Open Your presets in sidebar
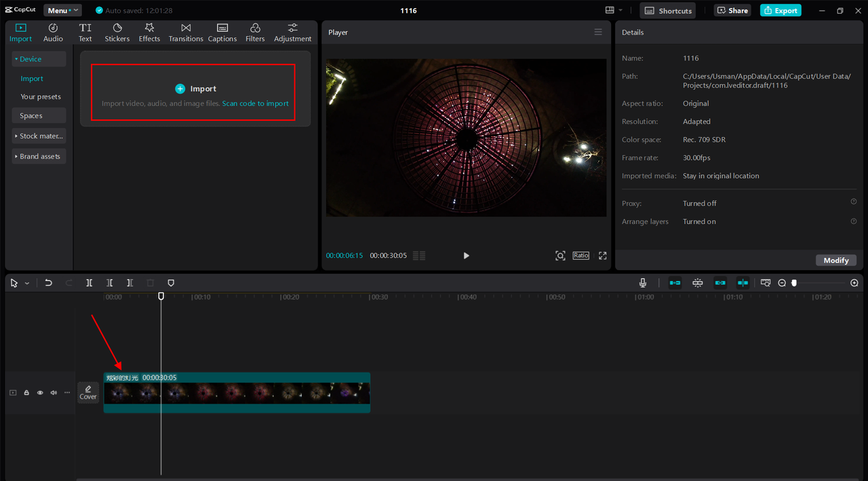The image size is (868, 481). (x=41, y=97)
